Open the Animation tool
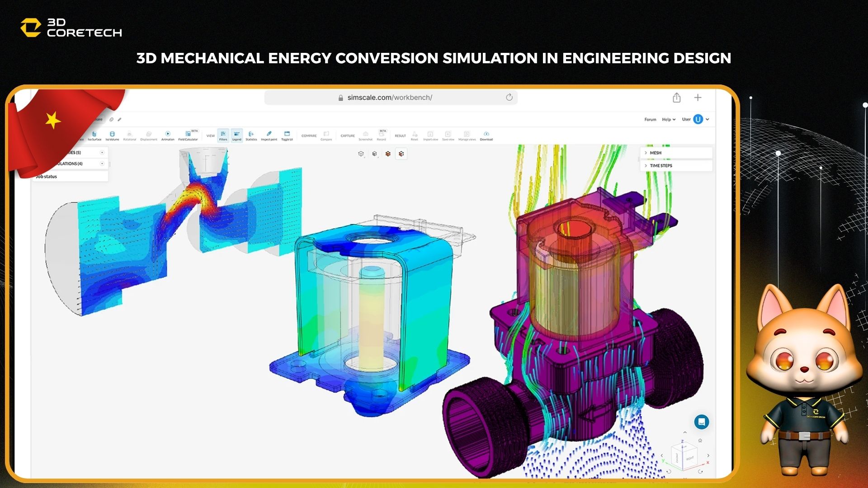Image resolution: width=868 pixels, height=488 pixels. tap(168, 136)
